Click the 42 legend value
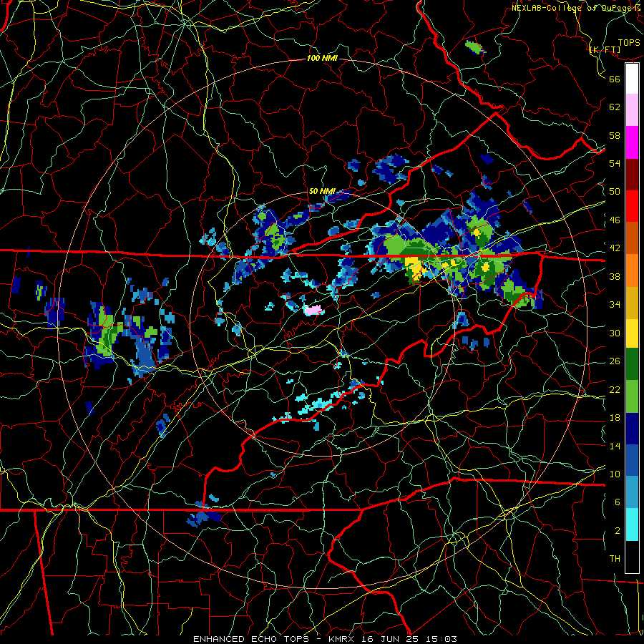 [x=615, y=248]
